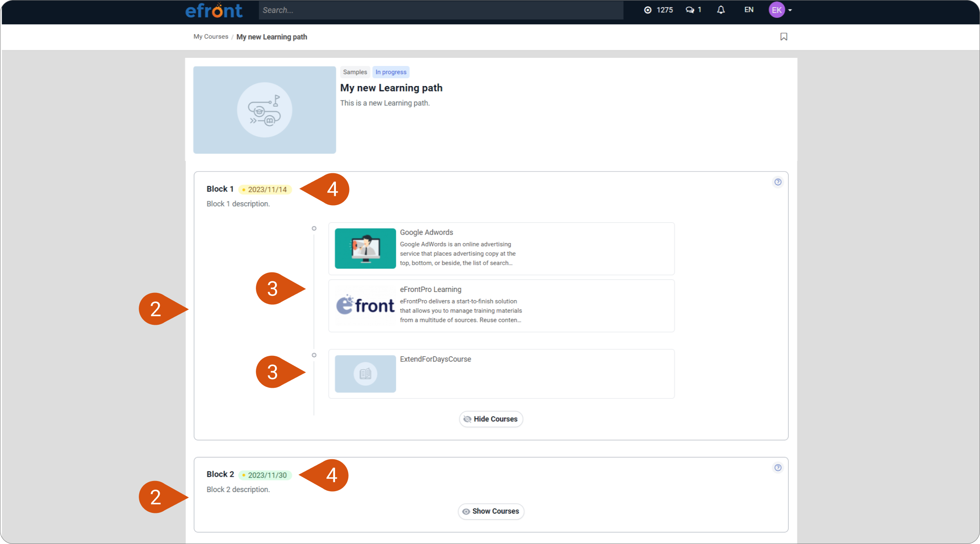Go to My Courses breadcrumb

click(x=211, y=37)
